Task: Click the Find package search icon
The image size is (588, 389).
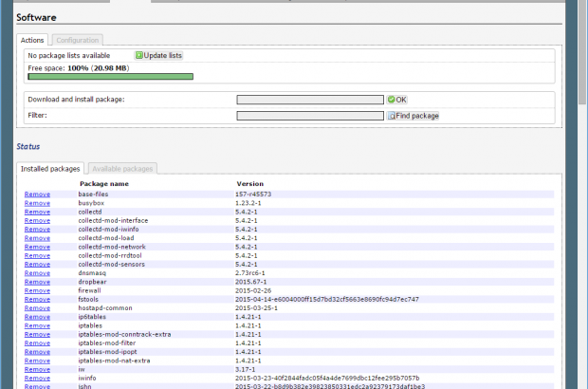Action: (391, 116)
